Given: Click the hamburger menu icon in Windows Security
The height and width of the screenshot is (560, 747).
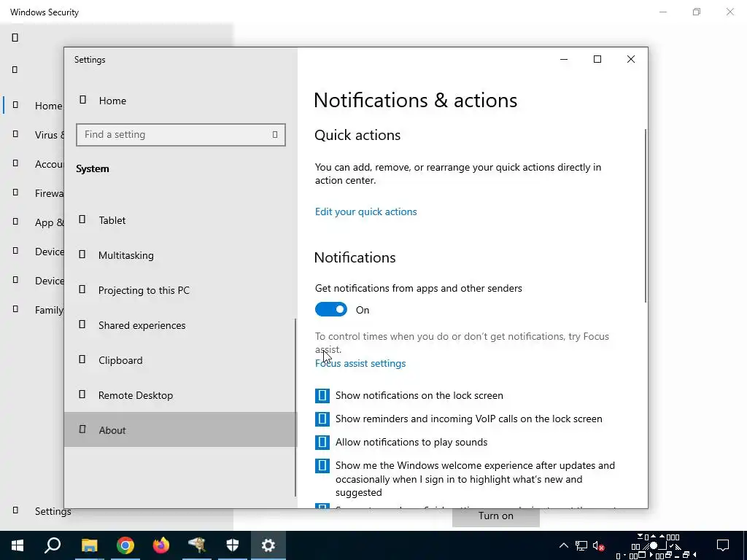Looking at the screenshot, I should tap(15, 69).
